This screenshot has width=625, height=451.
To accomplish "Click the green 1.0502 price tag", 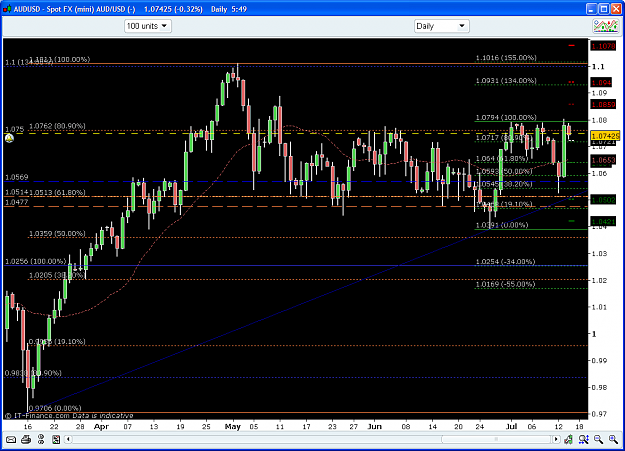I will click(603, 200).
